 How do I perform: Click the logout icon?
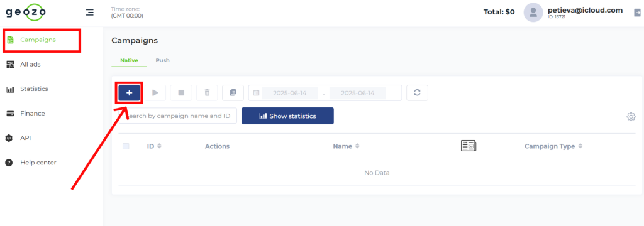(638, 13)
